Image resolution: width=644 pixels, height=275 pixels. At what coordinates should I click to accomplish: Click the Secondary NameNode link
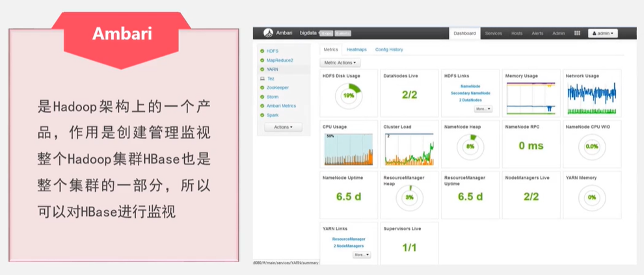[x=471, y=93]
